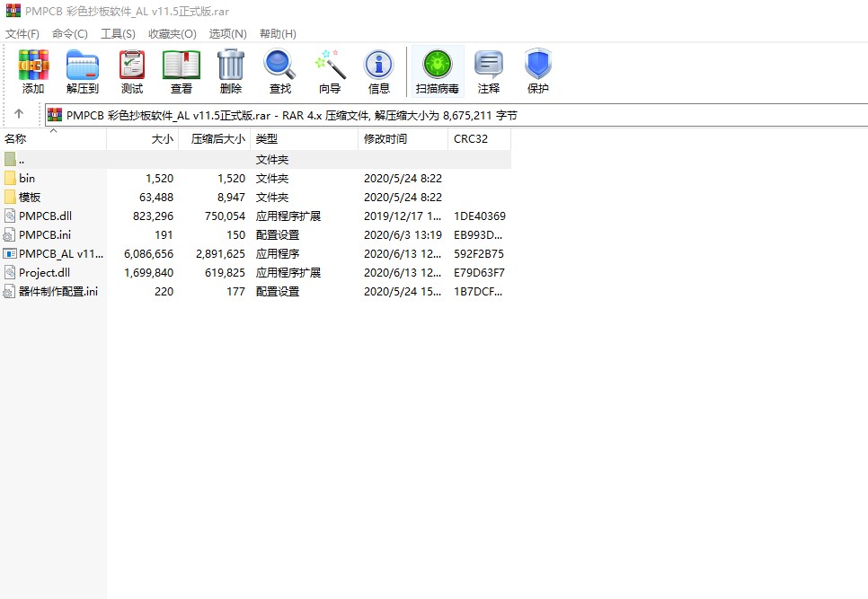Click the PMPCB.ini type 配置设置
Viewport: 868px width, 599px height.
[x=278, y=235]
